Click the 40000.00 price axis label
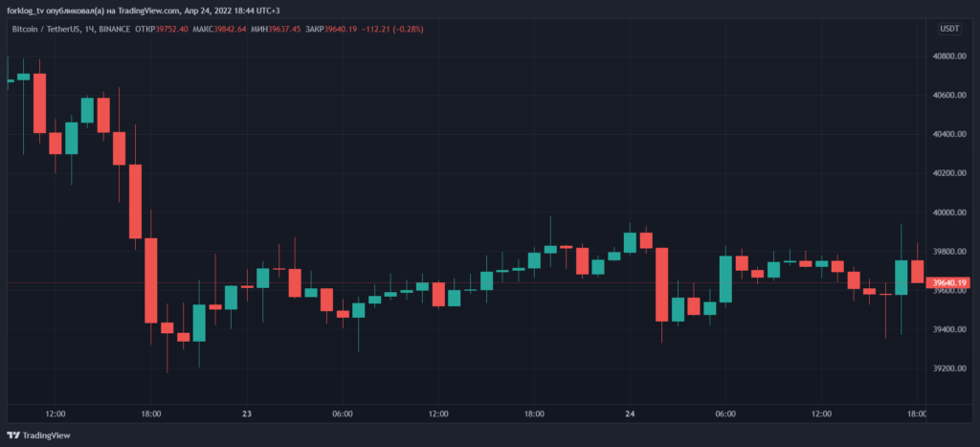 point(948,212)
